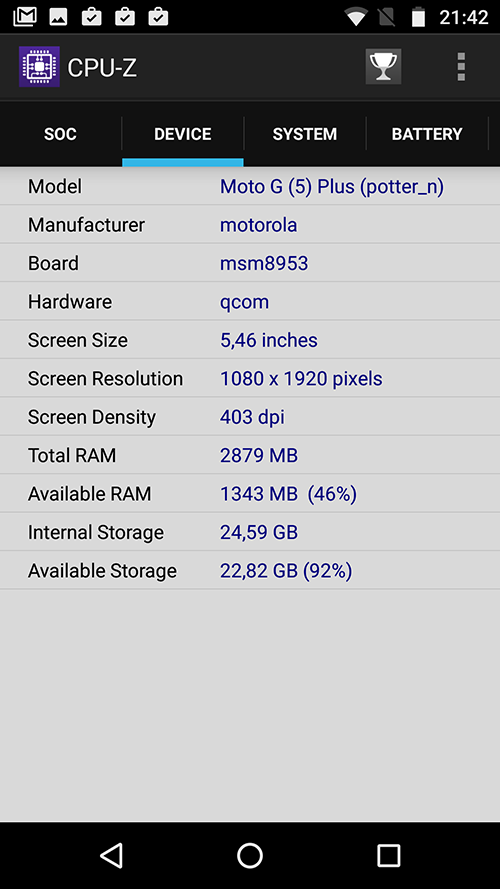Switch to the BATTERY tab
Viewport: 500px width, 889px height.
[x=427, y=134]
